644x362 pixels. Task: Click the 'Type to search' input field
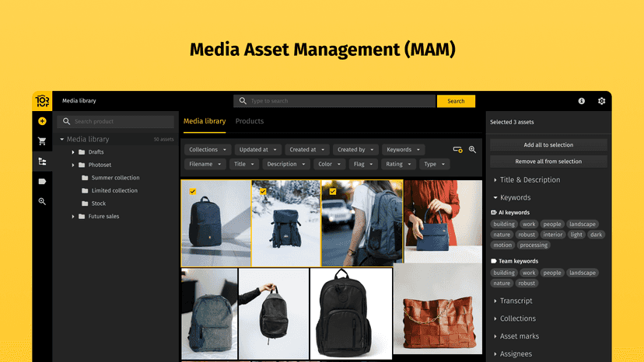pos(334,101)
